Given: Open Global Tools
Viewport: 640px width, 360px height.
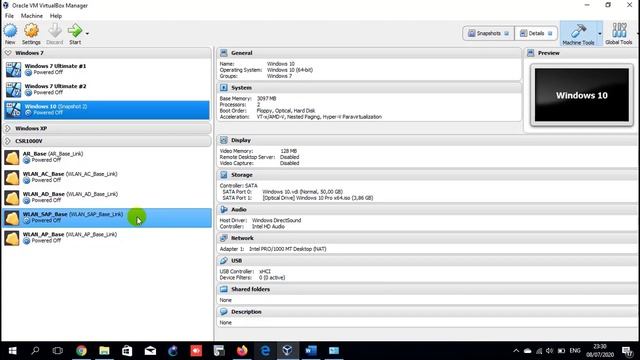Looking at the screenshot, I should (619, 34).
